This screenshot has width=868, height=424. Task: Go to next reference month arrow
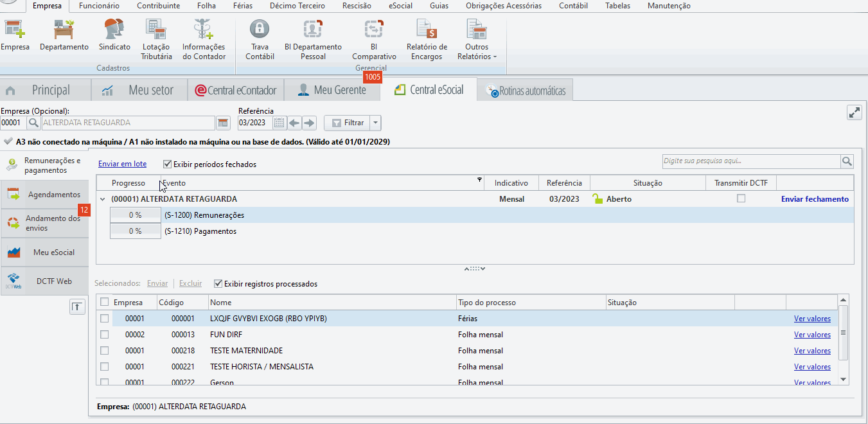pos(309,123)
